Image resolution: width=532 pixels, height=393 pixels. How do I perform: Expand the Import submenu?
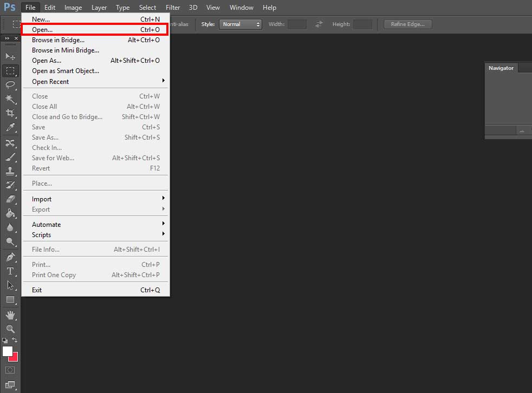[x=96, y=199]
